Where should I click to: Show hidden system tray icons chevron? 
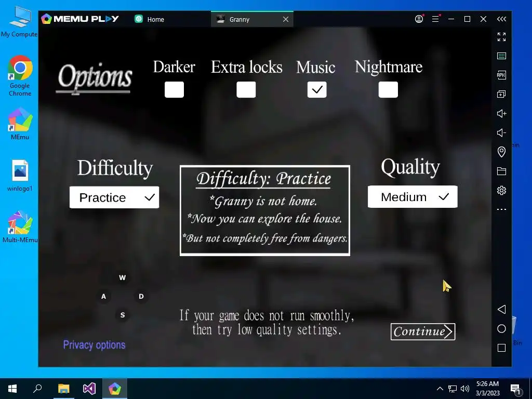click(x=440, y=389)
